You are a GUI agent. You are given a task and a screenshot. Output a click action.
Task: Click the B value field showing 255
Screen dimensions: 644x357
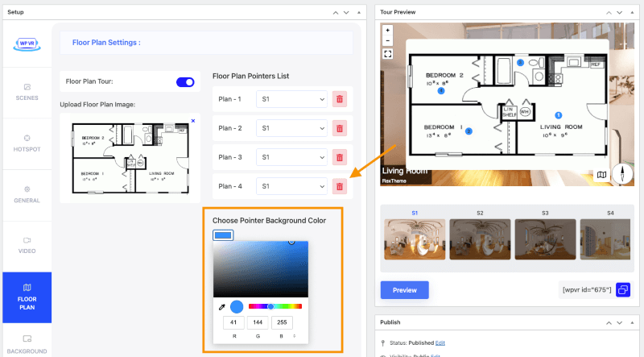click(x=282, y=322)
